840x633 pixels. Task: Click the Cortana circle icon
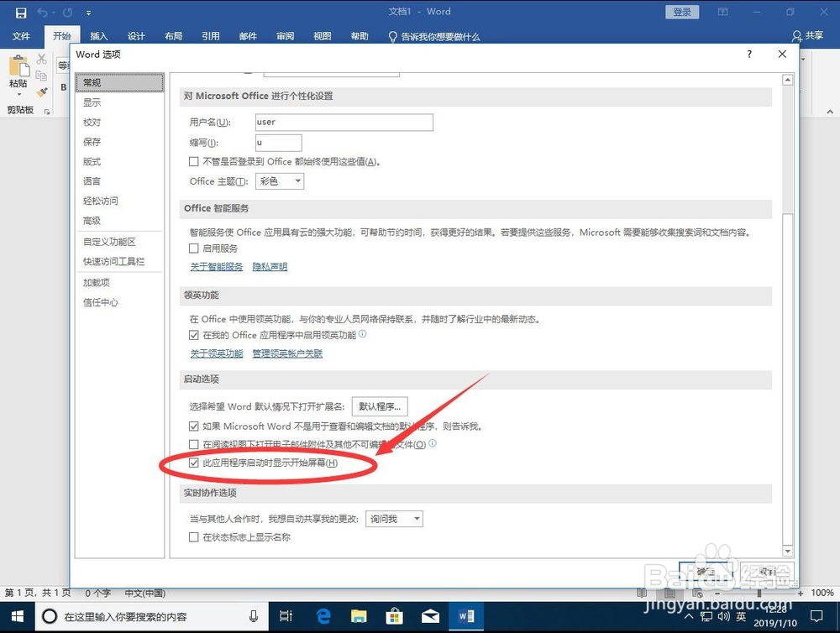[x=50, y=616]
